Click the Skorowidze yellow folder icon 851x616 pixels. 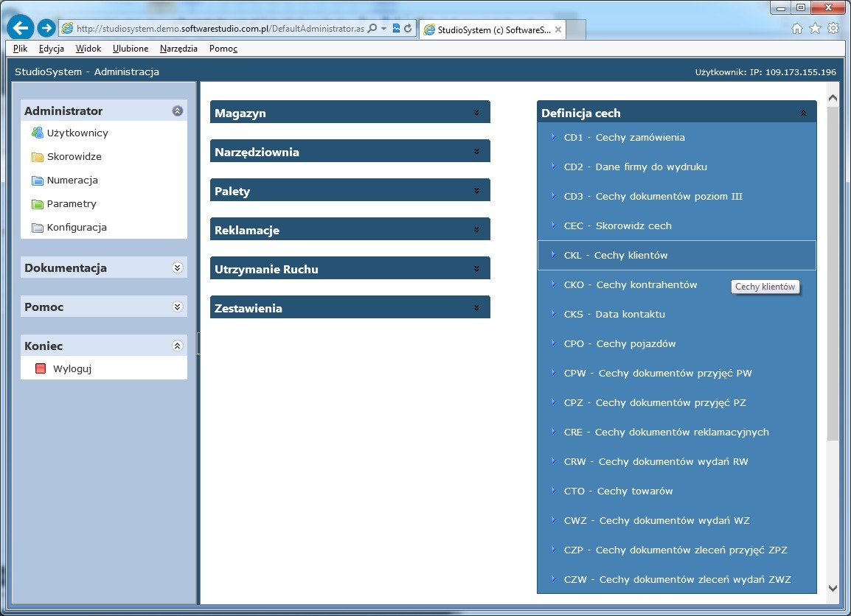click(x=38, y=157)
